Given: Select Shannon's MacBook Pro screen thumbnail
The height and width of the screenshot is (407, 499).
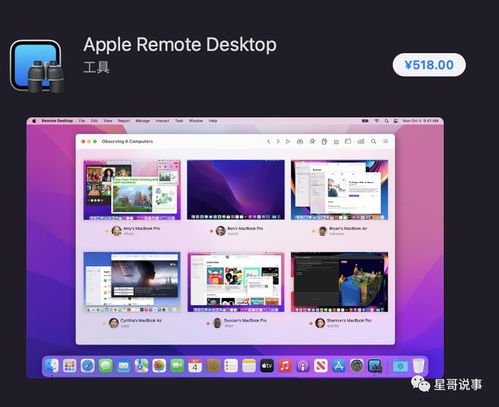Looking at the screenshot, I should click(339, 282).
